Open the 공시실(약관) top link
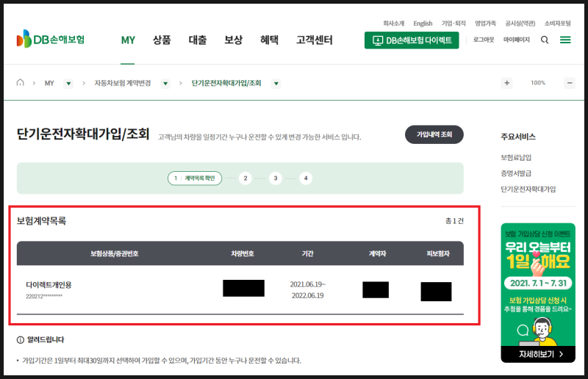 (520, 24)
